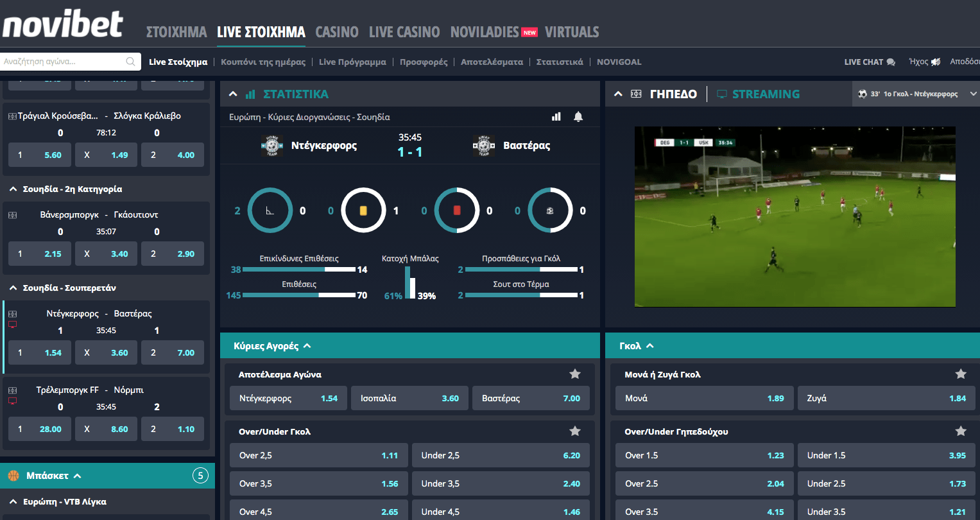Collapse the Μπάσκετ section

click(x=78, y=476)
